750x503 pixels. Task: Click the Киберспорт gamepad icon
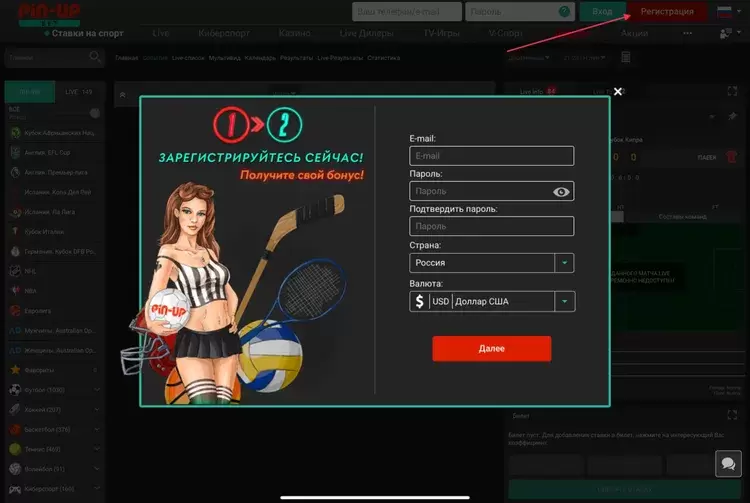tap(15, 489)
